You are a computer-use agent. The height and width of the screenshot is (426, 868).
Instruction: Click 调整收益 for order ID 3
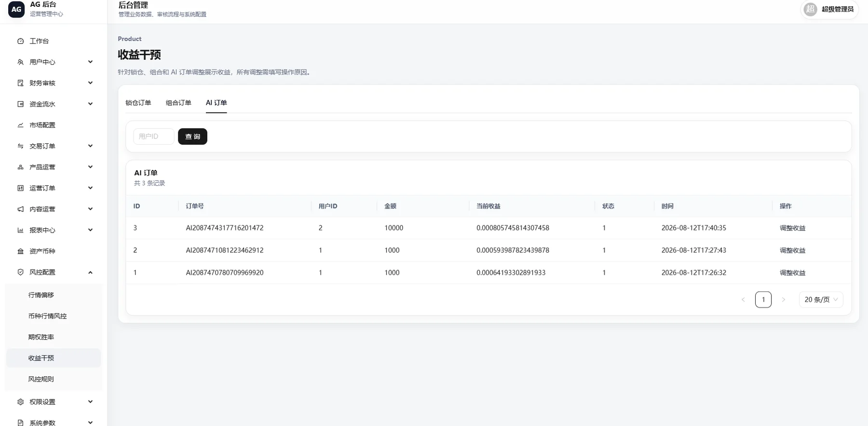(x=793, y=228)
